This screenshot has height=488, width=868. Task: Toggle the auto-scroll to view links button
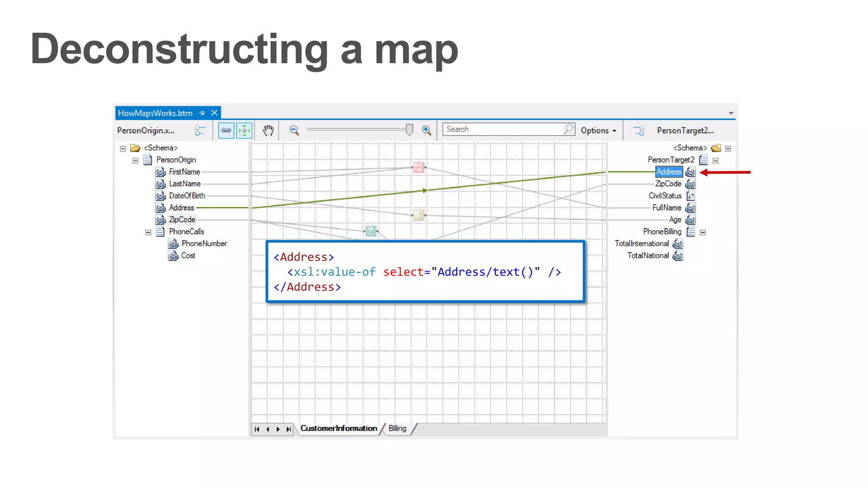(x=245, y=130)
